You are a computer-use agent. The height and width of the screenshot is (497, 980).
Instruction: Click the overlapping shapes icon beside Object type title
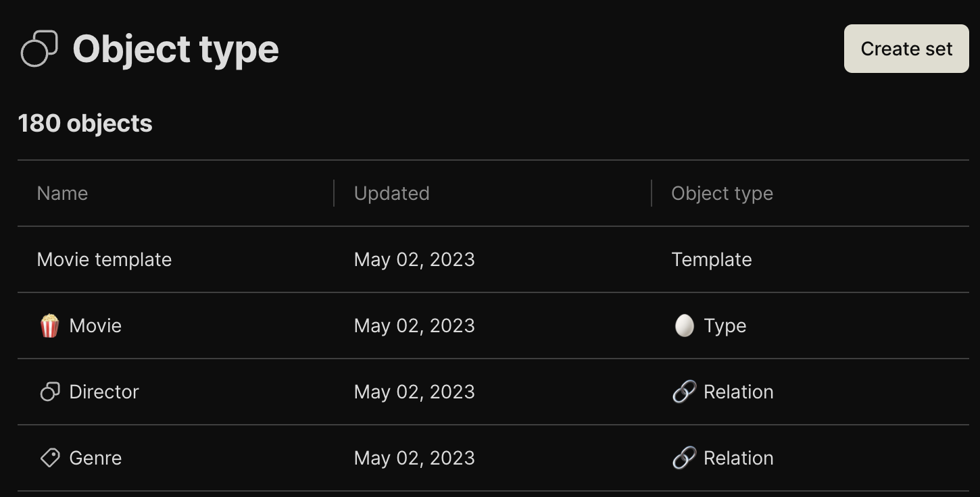pyautogui.click(x=39, y=49)
